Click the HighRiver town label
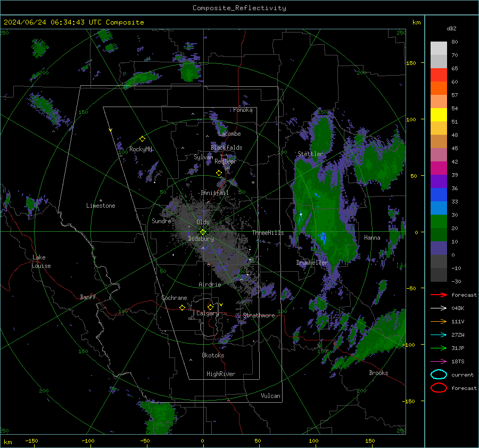Image resolution: width=479 pixels, height=448 pixels. tap(221, 374)
